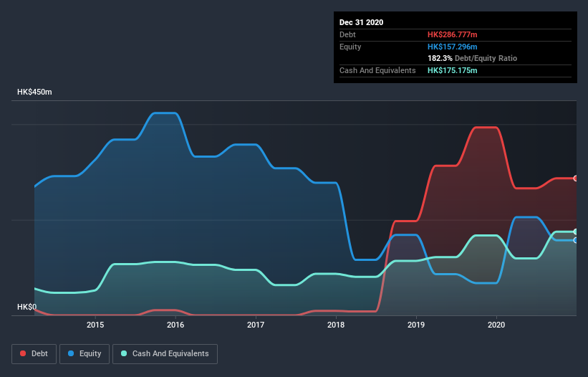Image resolution: width=588 pixels, height=377 pixels.
Task: Click the teal Cash And Equivalents legend dot
Action: (x=124, y=353)
